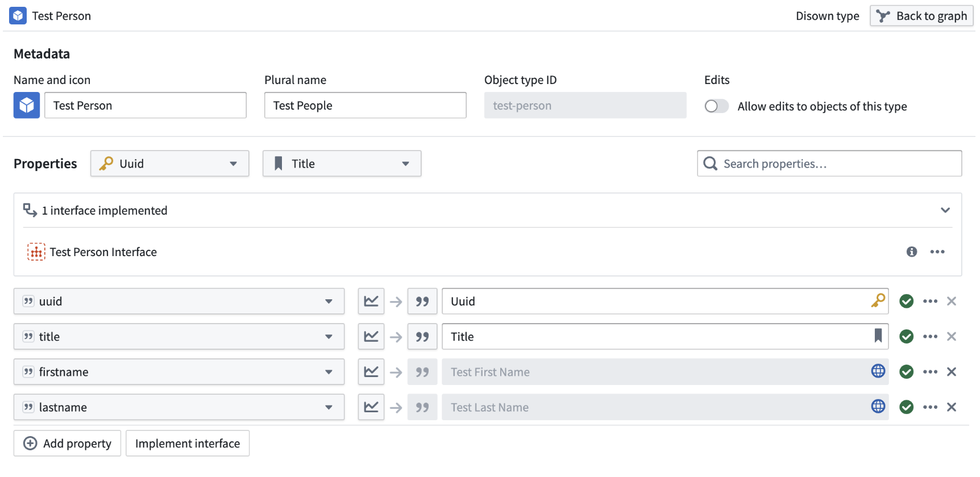Click the Add property button

tap(67, 443)
